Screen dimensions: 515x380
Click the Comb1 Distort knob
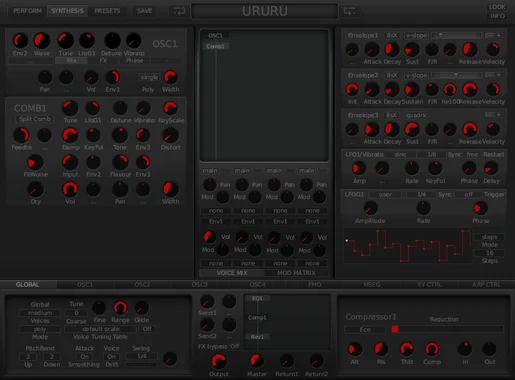170,135
